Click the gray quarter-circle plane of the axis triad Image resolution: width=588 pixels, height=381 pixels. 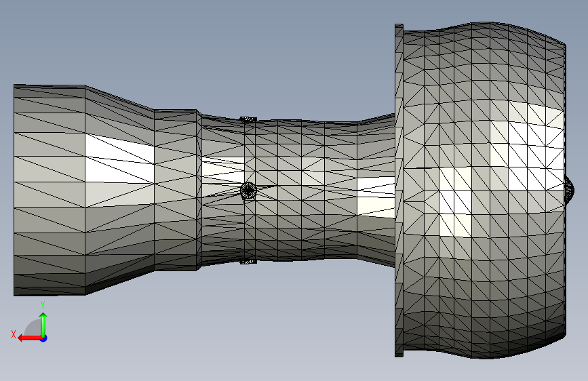point(33,327)
